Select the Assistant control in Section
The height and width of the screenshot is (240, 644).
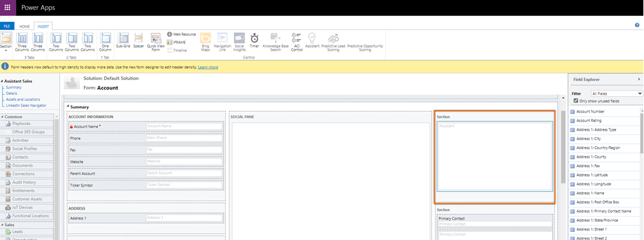495,156
